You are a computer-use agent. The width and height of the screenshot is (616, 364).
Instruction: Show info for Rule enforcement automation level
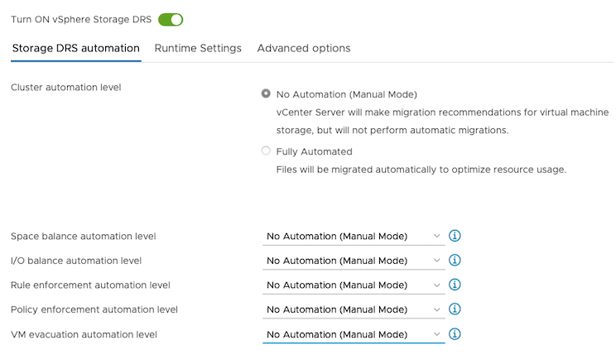pos(455,285)
